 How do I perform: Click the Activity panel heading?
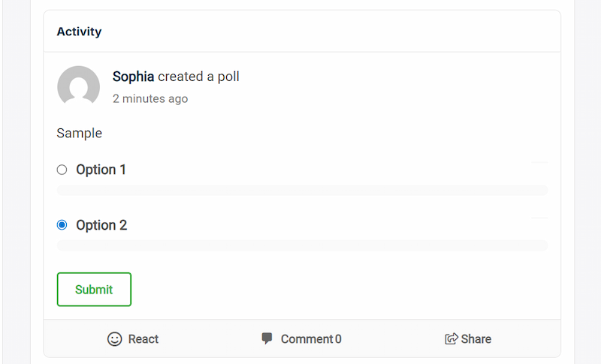[79, 32]
